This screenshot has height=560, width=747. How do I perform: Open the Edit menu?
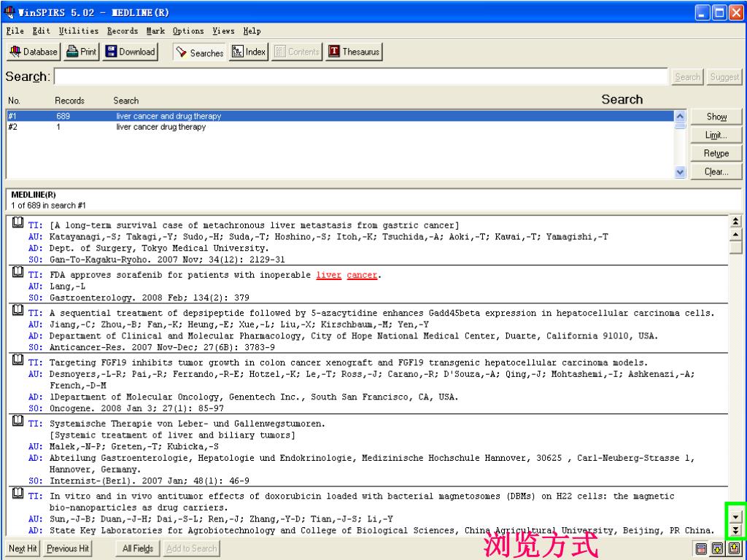tap(42, 31)
